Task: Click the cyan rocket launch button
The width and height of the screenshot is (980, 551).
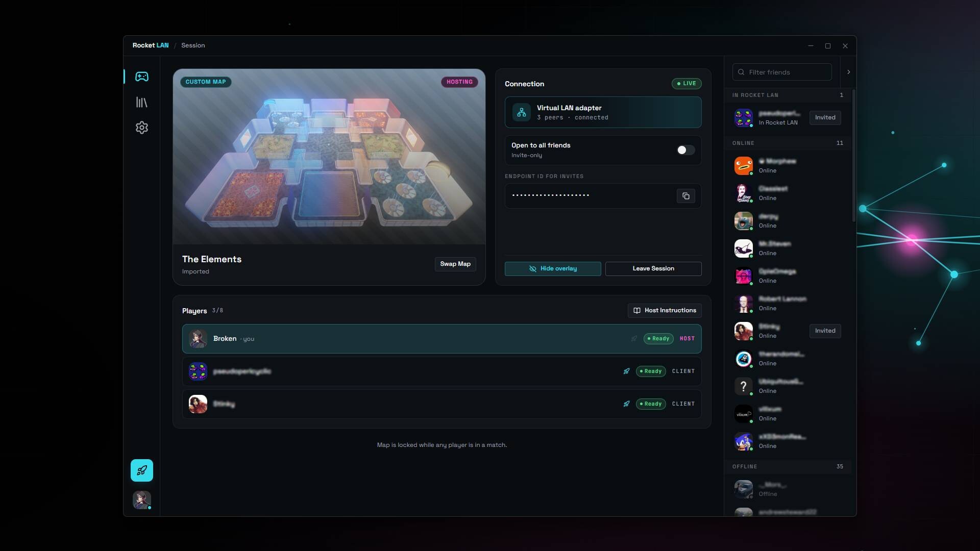Action: click(141, 470)
